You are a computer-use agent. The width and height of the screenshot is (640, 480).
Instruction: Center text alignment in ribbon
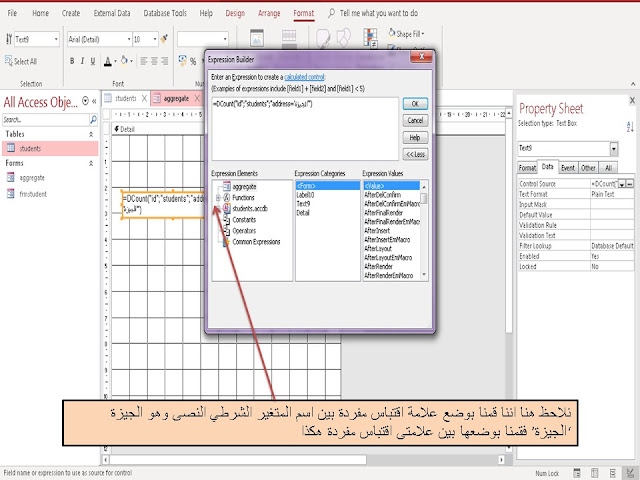pos(154,61)
